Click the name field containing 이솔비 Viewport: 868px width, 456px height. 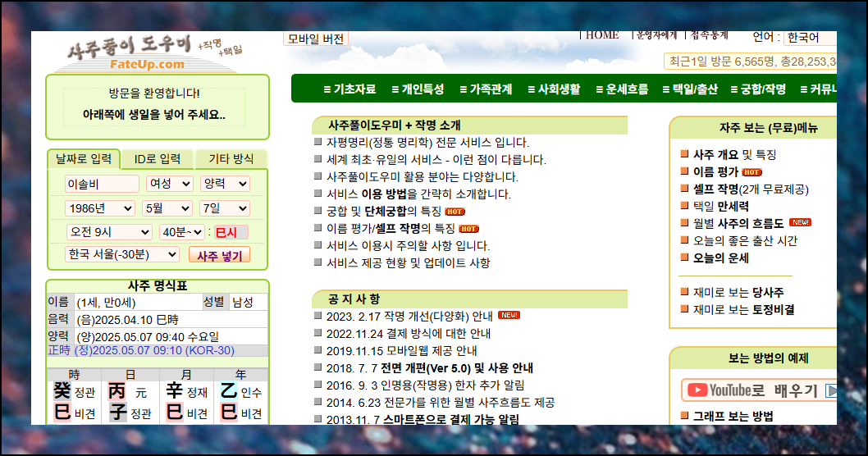coord(102,184)
